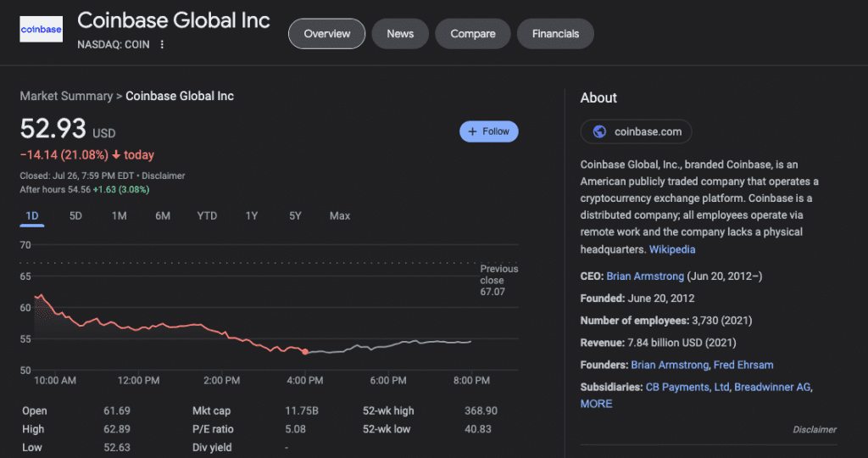Click the Number of employees 3,730 line
This screenshot has width=868, height=458.
point(666,321)
